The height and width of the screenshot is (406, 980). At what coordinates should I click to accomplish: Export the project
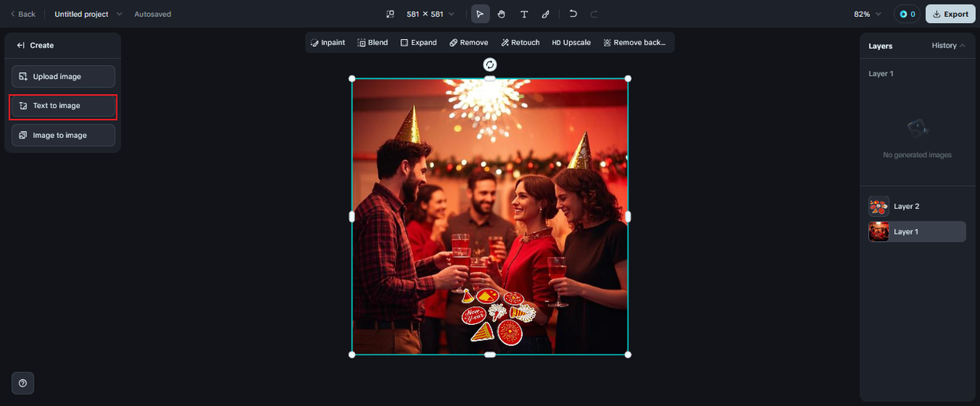click(x=950, y=14)
